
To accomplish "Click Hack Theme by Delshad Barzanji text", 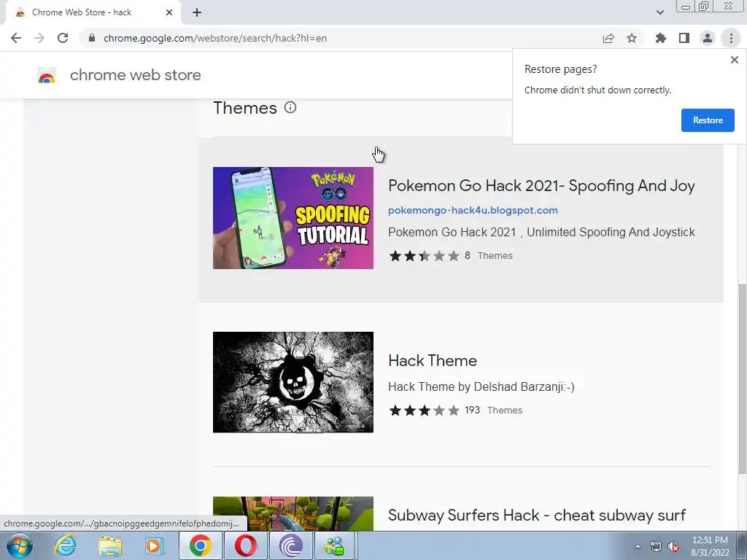I will pyautogui.click(x=481, y=386).
